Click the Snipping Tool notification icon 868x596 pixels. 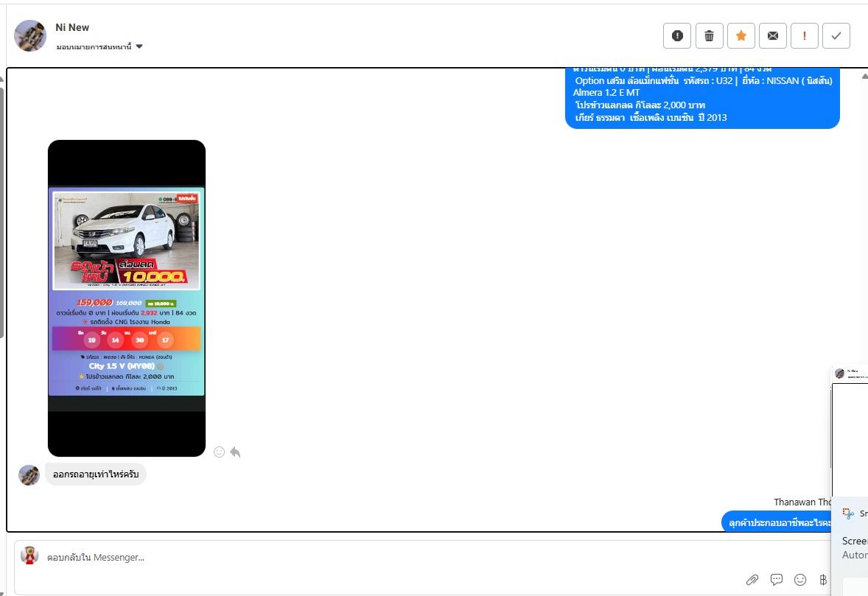point(848,513)
